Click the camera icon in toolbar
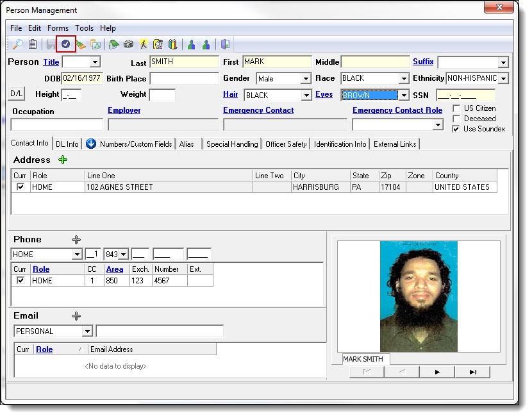This screenshot has width=532, height=418. 128,44
